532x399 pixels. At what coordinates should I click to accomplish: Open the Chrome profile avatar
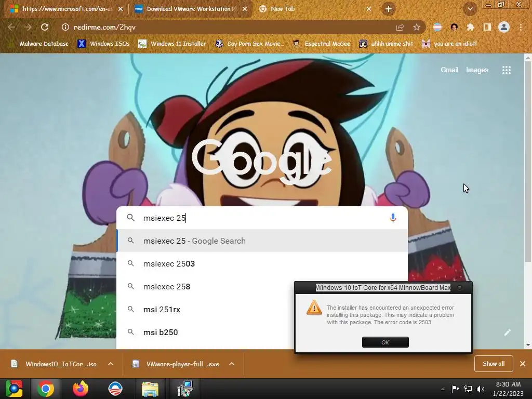[x=504, y=27]
